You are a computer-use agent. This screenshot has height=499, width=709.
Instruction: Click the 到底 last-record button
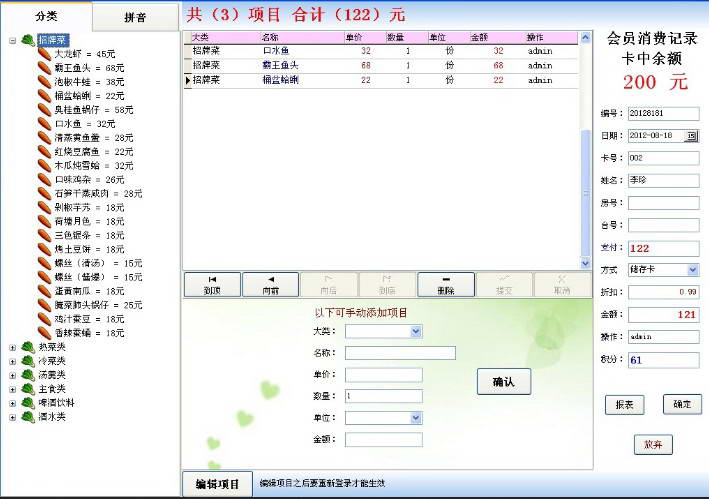click(x=387, y=285)
